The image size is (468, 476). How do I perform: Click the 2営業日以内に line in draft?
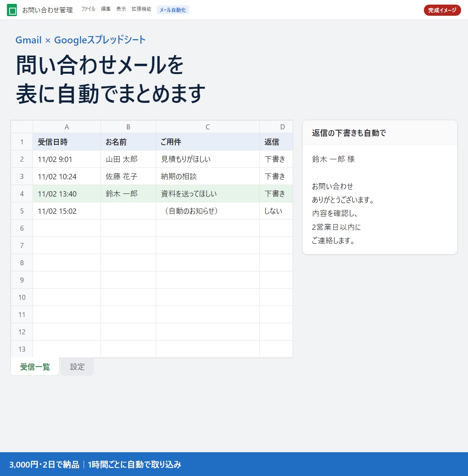click(x=336, y=227)
